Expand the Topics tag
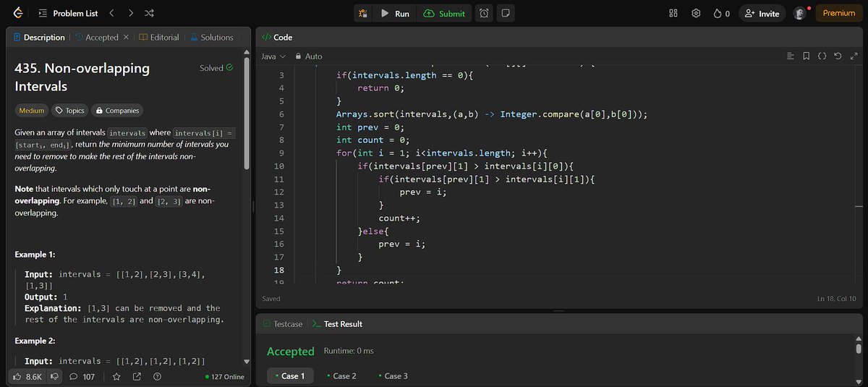 (x=70, y=111)
